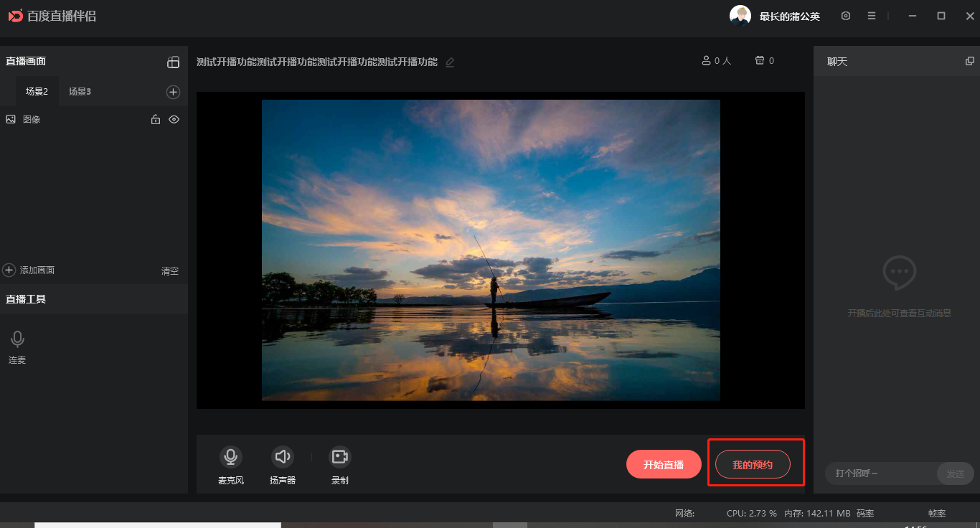The height and width of the screenshot is (528, 980).
Task: Check the gift count icon above the preview
Action: pos(760,60)
